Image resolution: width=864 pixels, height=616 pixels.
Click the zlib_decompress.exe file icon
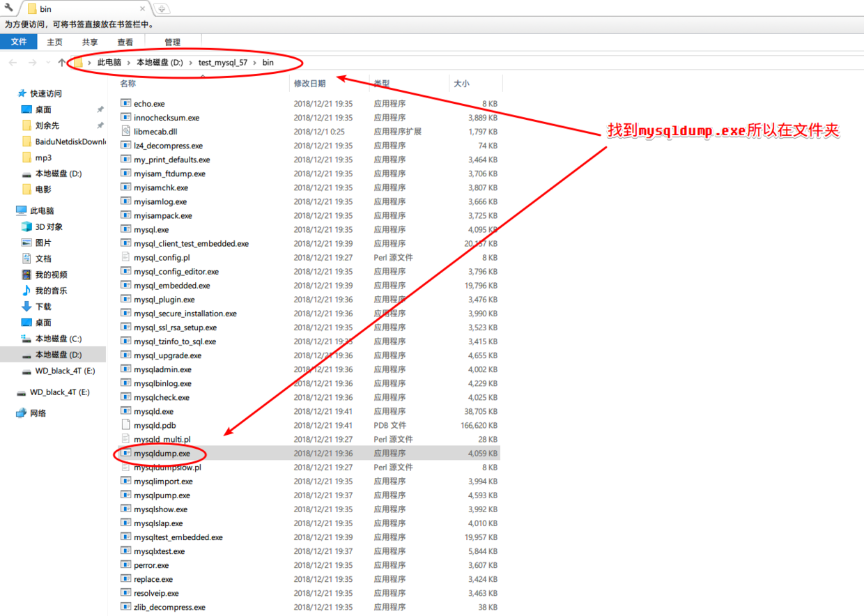tap(125, 607)
